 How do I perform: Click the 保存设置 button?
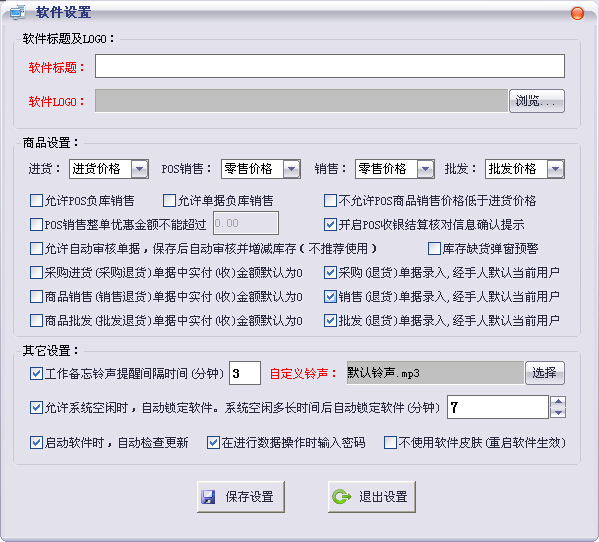point(241,497)
